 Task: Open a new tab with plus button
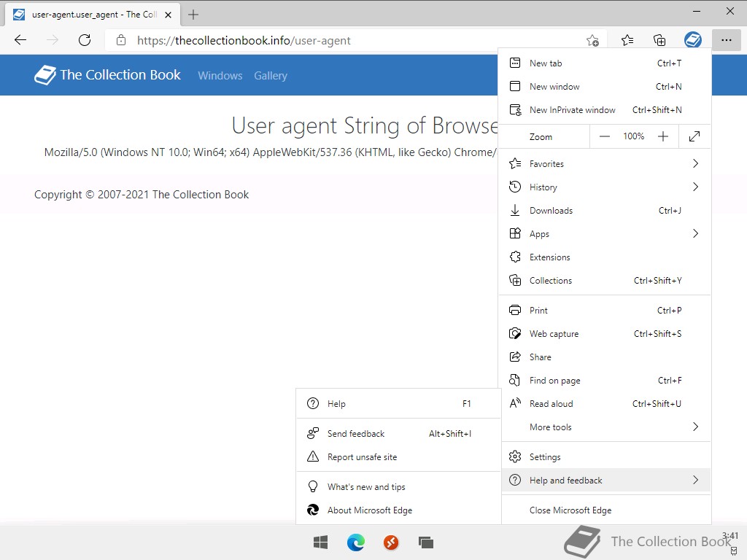tap(193, 15)
